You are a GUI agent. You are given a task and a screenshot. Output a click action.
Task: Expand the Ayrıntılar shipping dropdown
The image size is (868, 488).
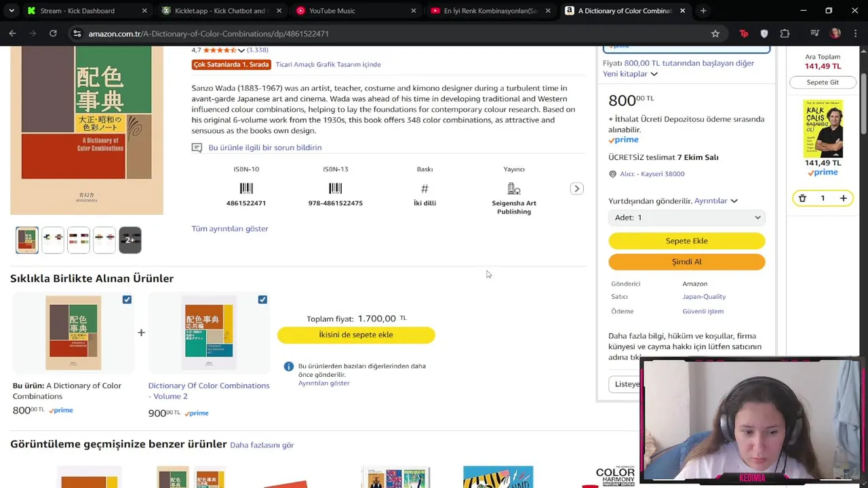pyautogui.click(x=716, y=201)
